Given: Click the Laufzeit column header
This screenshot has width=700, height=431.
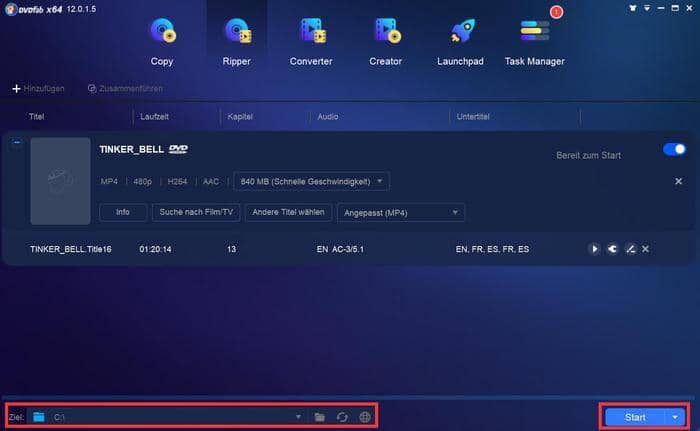Looking at the screenshot, I should (154, 117).
